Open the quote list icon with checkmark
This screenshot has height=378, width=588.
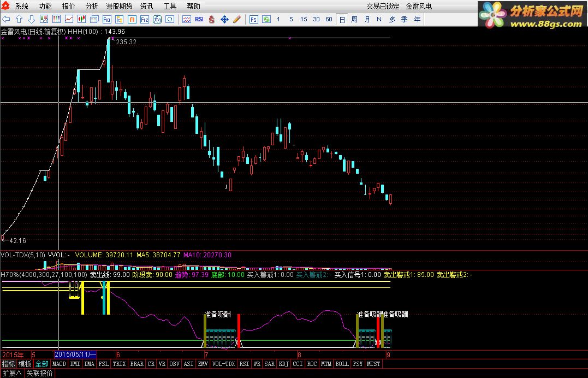coord(44,19)
